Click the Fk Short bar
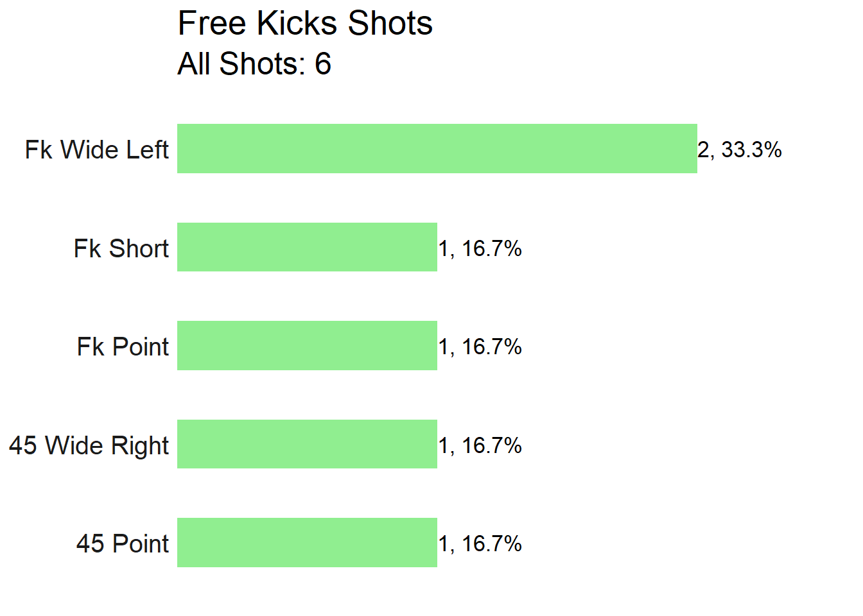The height and width of the screenshot is (616, 863). click(x=307, y=247)
